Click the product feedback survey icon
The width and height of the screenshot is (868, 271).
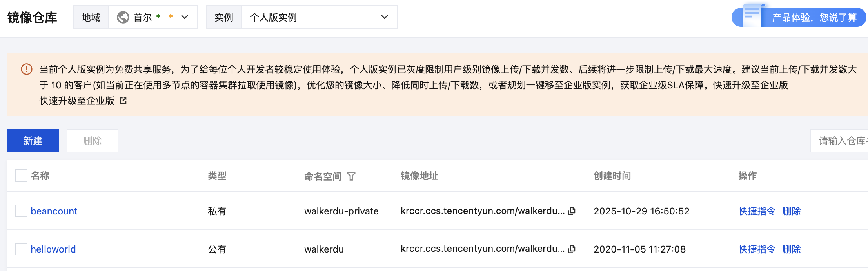click(x=751, y=16)
